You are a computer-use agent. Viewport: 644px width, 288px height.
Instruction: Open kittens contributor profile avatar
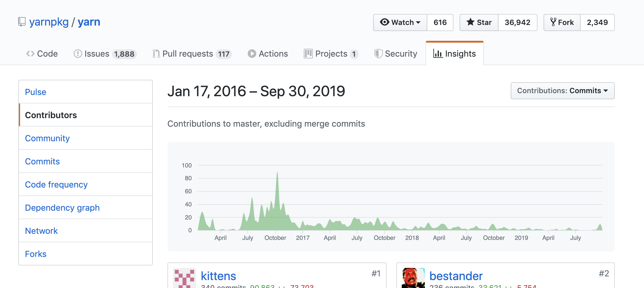click(184, 278)
